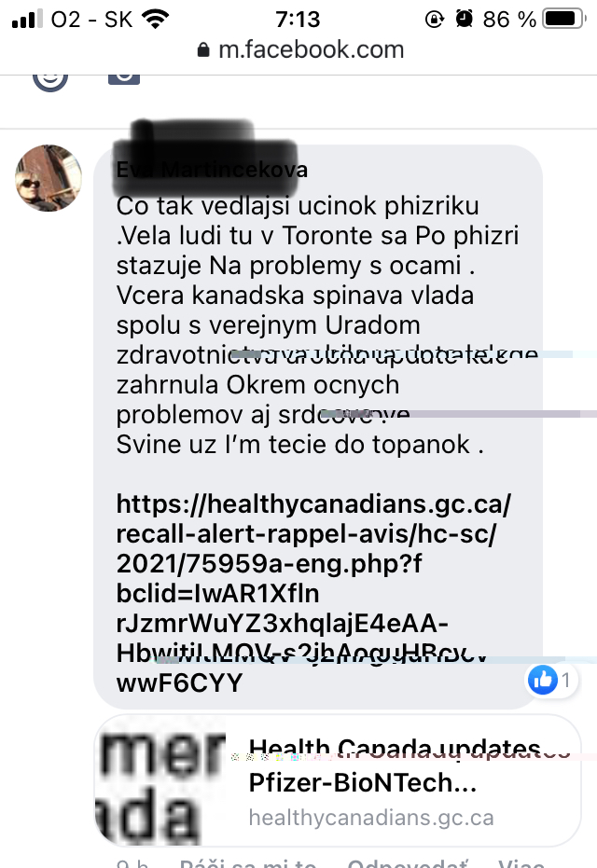Tap 'Odpovedať' to reply to comment
The width and height of the screenshot is (597, 868).
408,863
